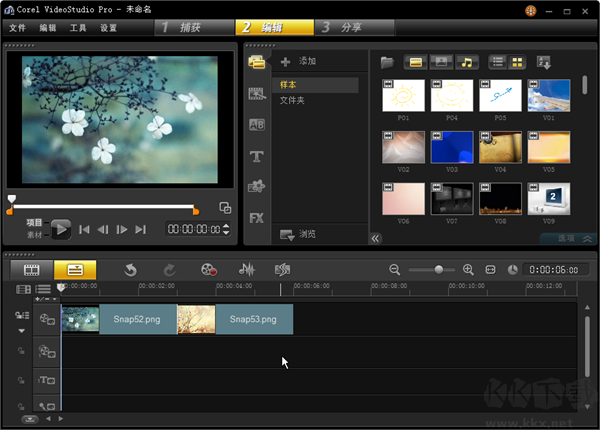Image resolution: width=600 pixels, height=430 pixels.
Task: Click the Undo arrow in timeline toolbar
Action: tap(130, 269)
